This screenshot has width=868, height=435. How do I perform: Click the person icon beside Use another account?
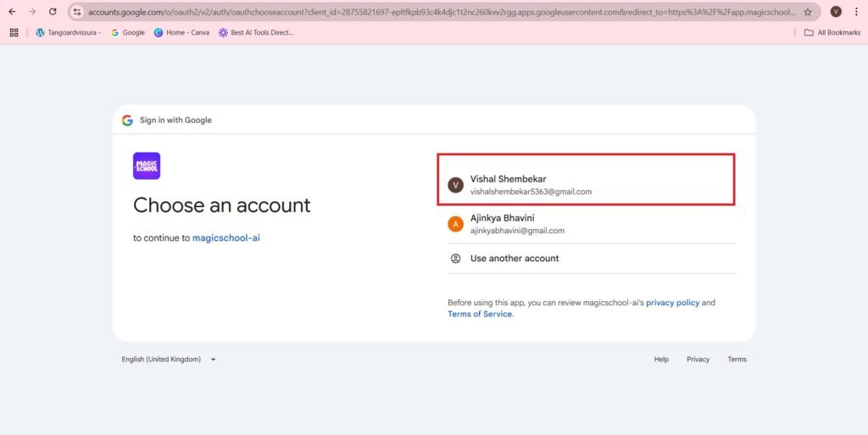(455, 259)
